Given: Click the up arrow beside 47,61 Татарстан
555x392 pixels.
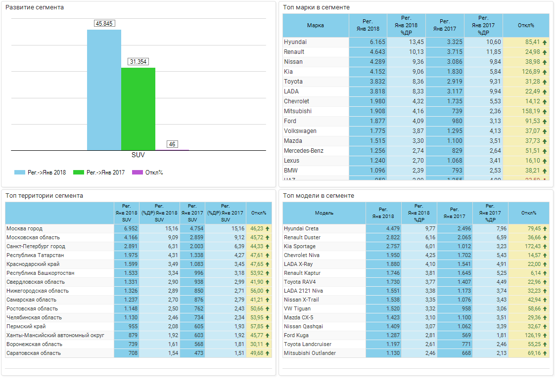Looking at the screenshot, I should [x=267, y=256].
